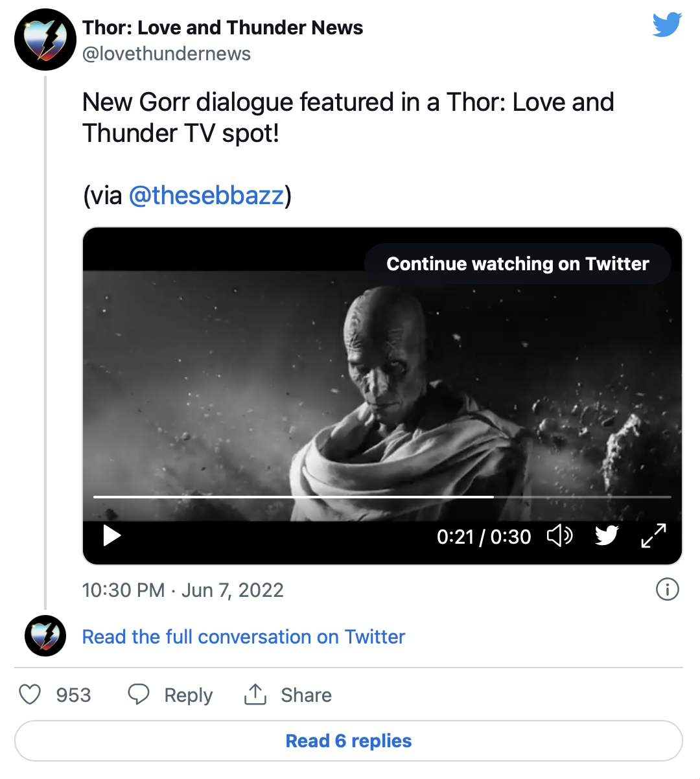Viewport: 700px width, 779px height.
Task: Click the Thor: Love and Thunder News display name
Action: (x=222, y=27)
